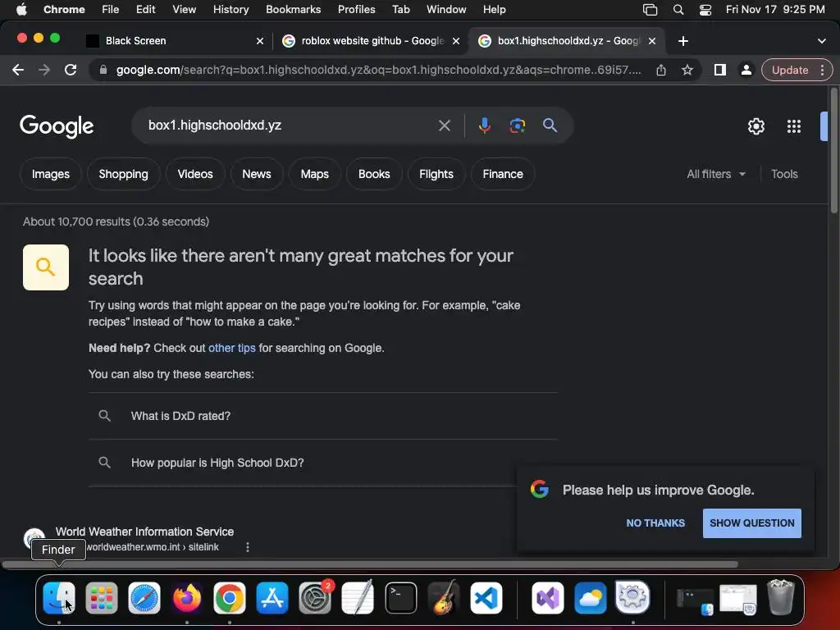Open the Bookmarks menu
The image size is (840, 630).
(x=293, y=10)
